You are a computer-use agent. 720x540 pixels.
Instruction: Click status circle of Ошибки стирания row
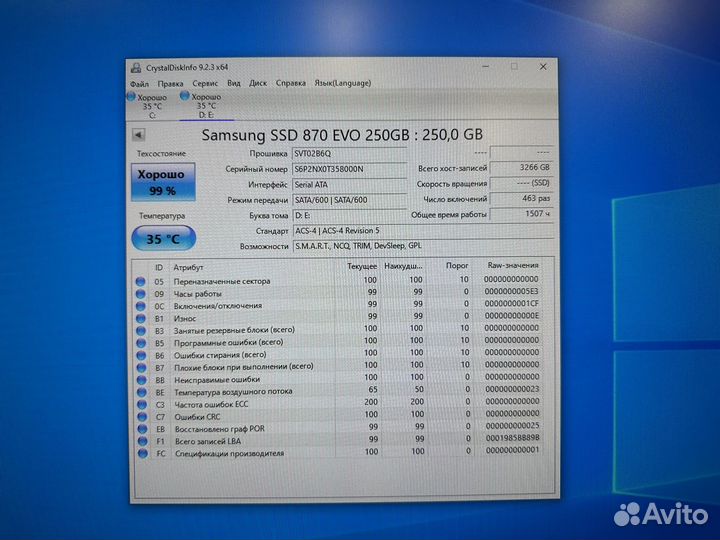pos(141,355)
